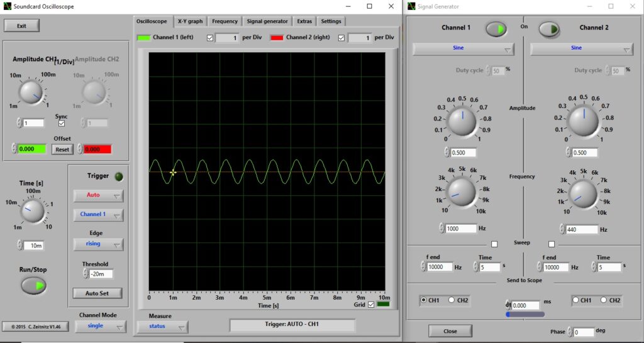The height and width of the screenshot is (343, 644).
Task: Click the dt blue slider bar
Action: pyautogui.click(x=525, y=315)
